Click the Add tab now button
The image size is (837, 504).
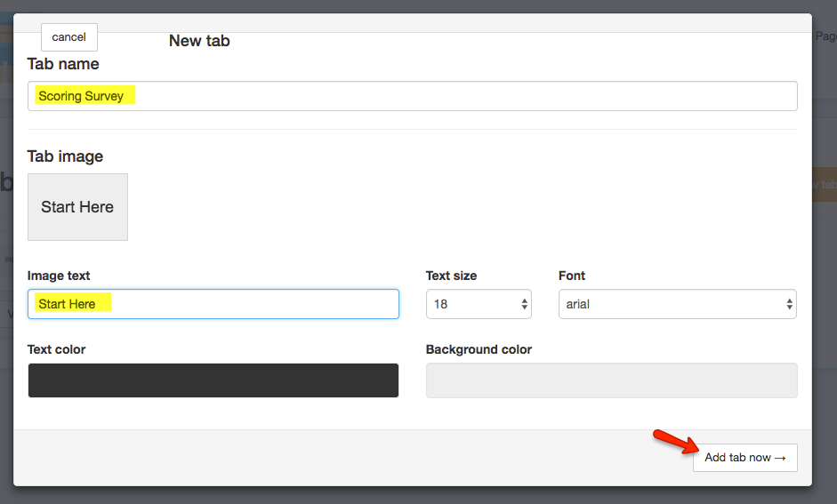(x=744, y=458)
